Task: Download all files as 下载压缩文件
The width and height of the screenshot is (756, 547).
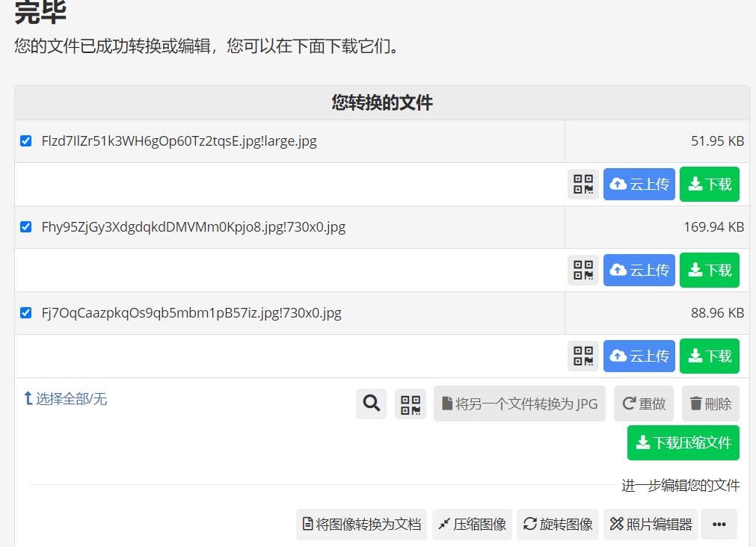Action: coord(683,442)
